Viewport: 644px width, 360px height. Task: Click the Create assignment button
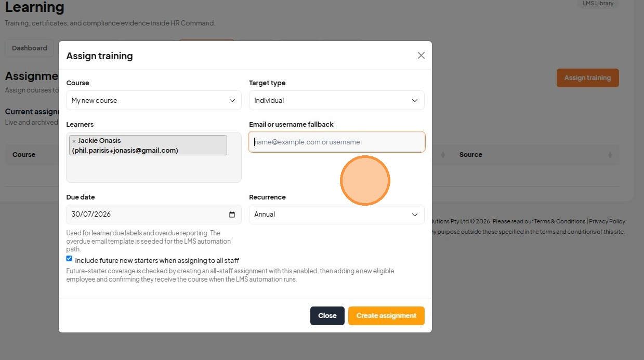click(x=386, y=316)
